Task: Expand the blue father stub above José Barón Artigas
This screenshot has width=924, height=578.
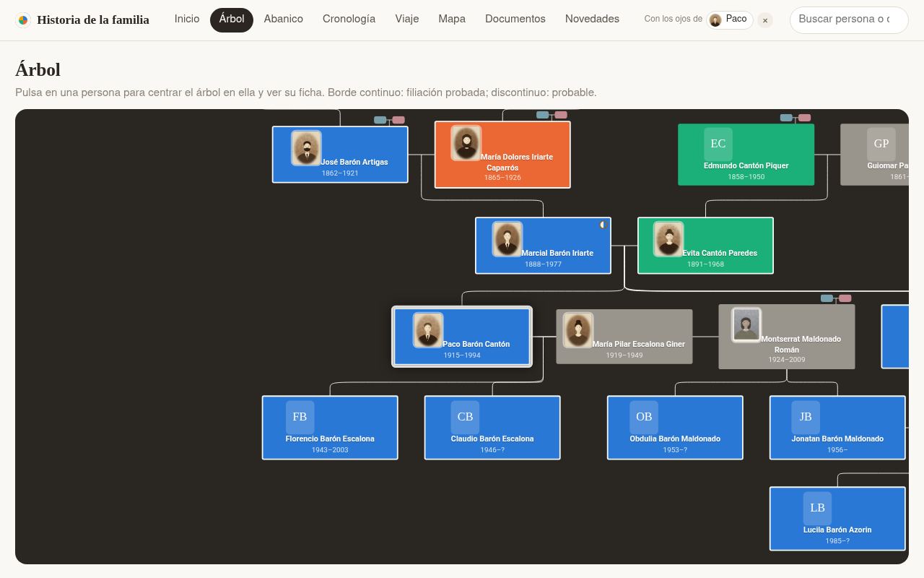Action: click(x=380, y=120)
